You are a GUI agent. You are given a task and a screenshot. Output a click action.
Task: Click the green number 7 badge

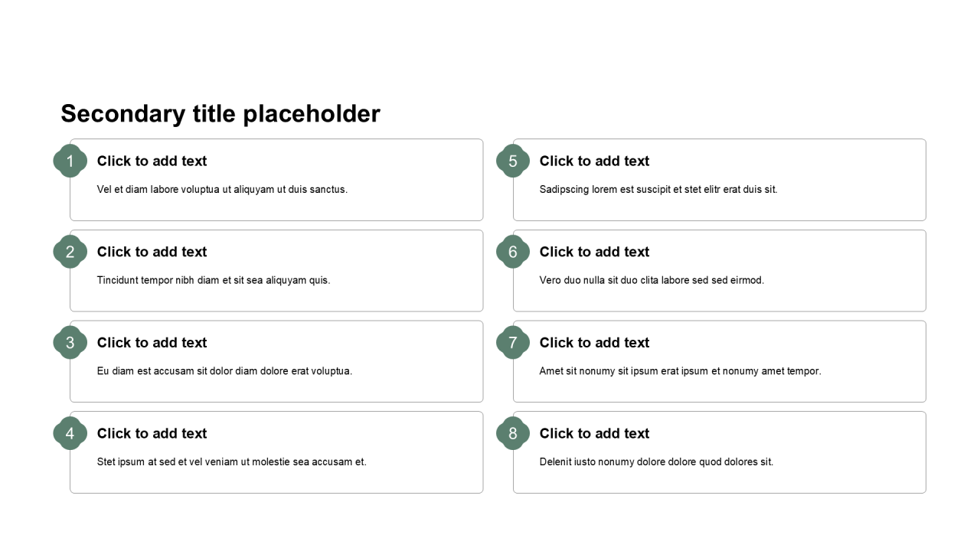pos(513,343)
